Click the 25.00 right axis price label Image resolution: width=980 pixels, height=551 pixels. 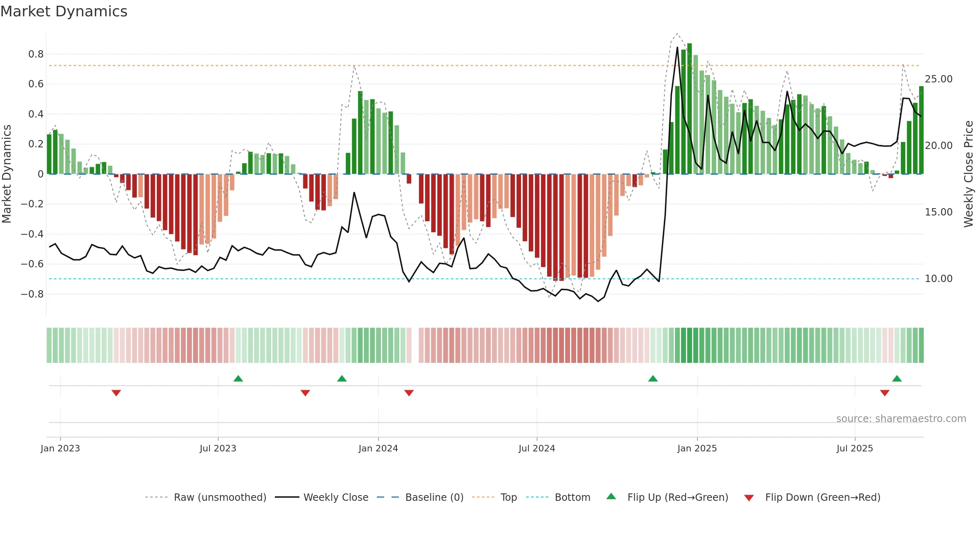click(939, 79)
